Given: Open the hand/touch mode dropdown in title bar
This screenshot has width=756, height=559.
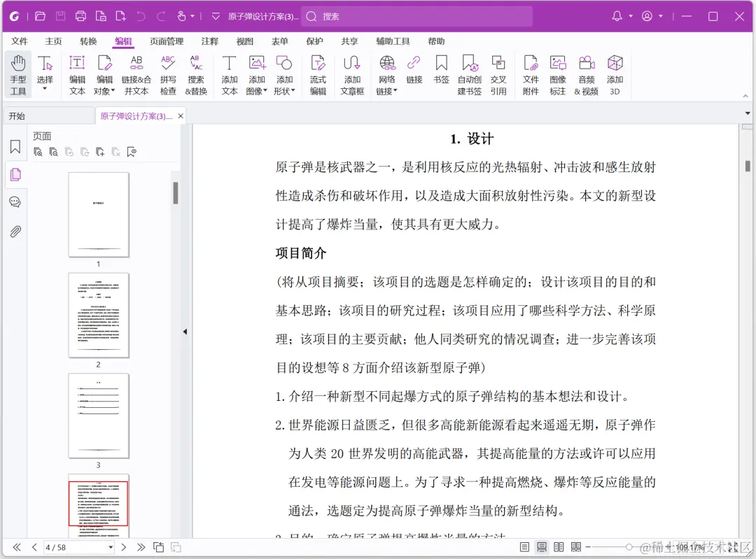Looking at the screenshot, I should [192, 16].
